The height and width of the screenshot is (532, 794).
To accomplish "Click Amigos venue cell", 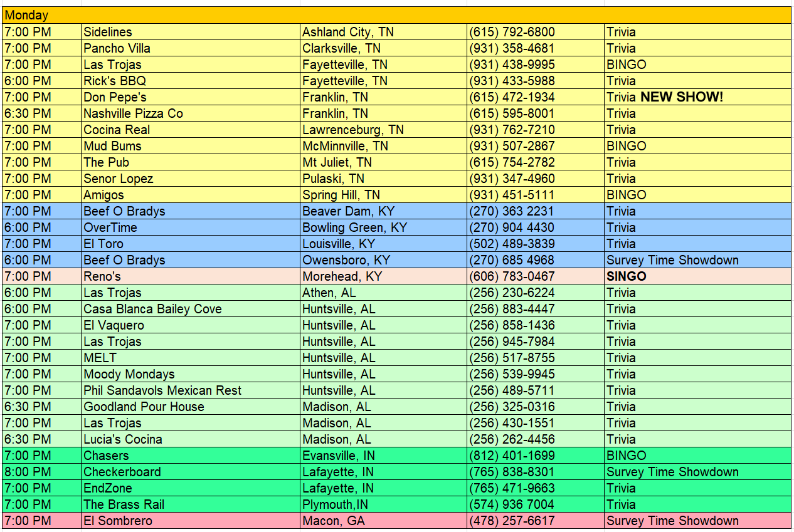I will click(191, 195).
